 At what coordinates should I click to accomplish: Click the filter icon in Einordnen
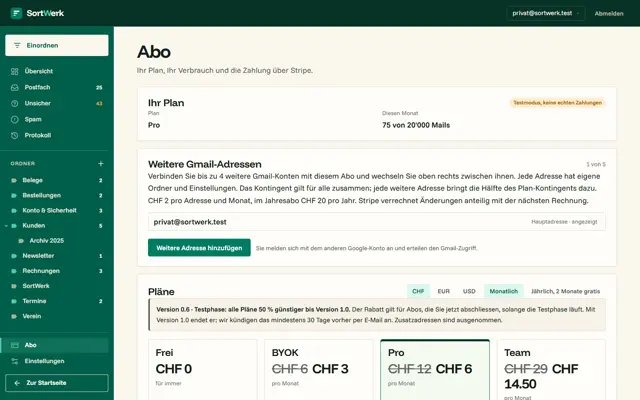(x=17, y=45)
